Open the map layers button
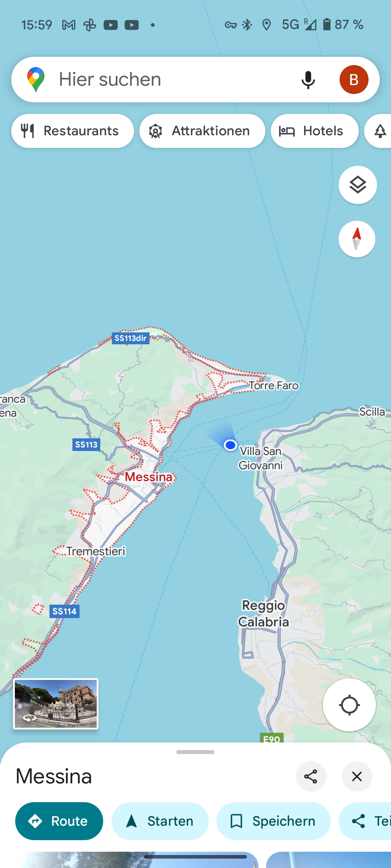Screen dimensions: 391x868 point(358,185)
